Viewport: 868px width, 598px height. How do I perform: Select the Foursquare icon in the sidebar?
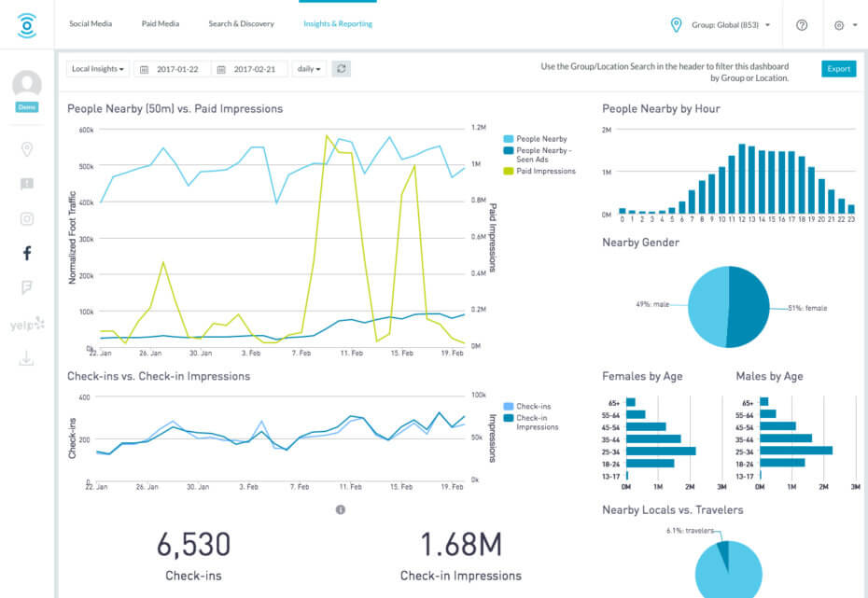[x=27, y=287]
